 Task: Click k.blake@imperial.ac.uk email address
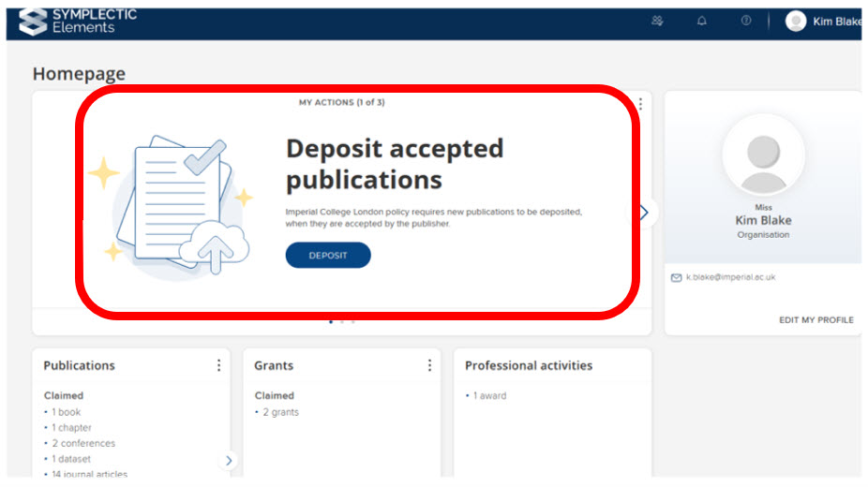tap(730, 277)
